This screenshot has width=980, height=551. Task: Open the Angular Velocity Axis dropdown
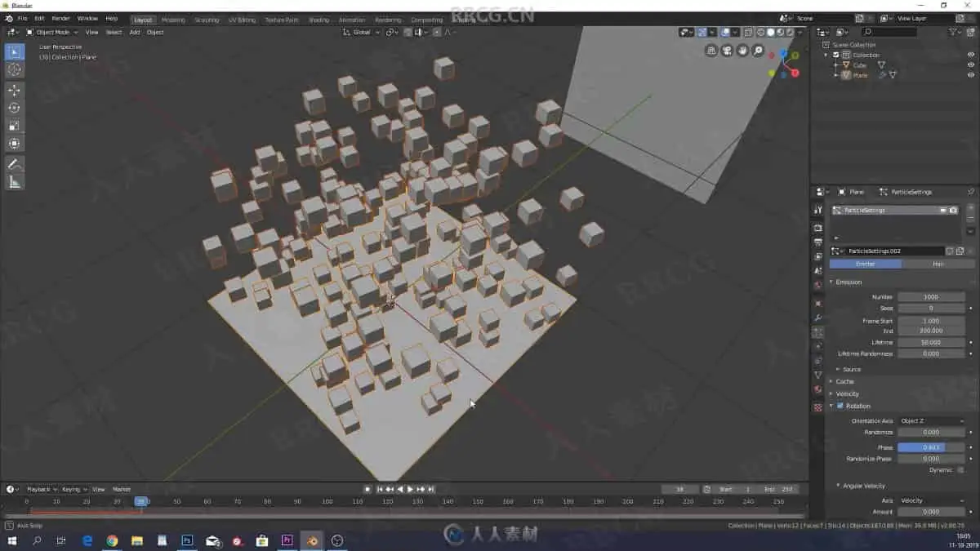(932, 500)
